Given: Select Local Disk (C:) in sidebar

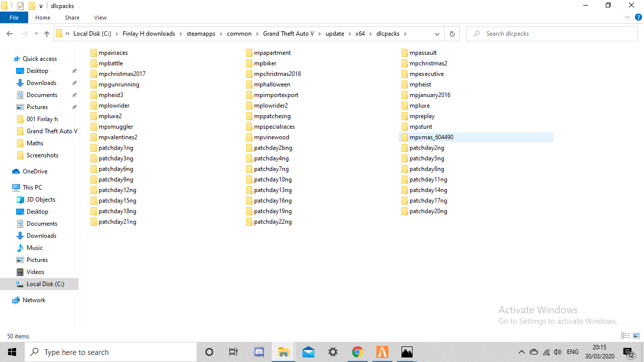Looking at the screenshot, I should 45,284.
